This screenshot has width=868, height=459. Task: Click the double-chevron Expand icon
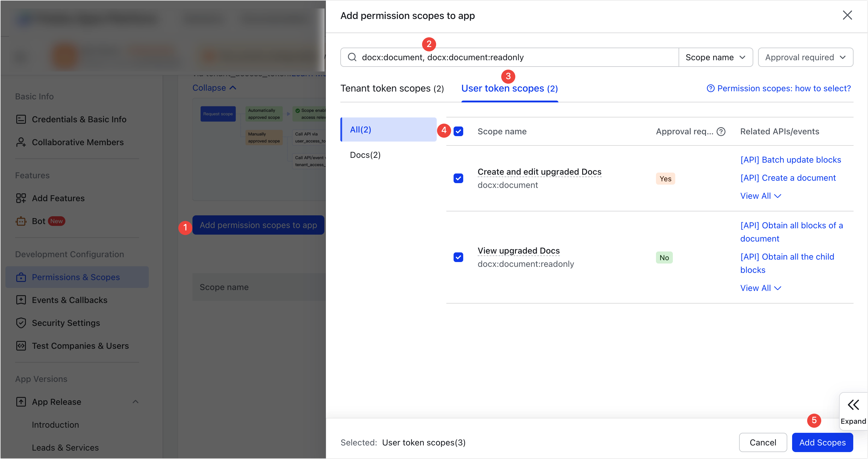click(853, 405)
